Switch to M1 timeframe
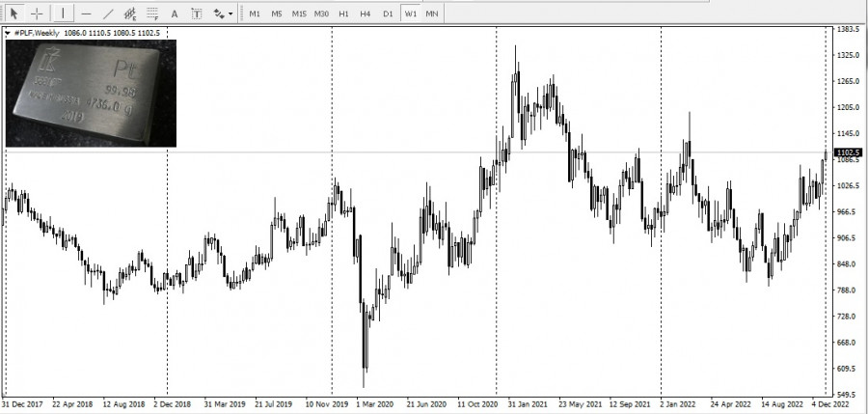Screen dimensions: 868x414 point(254,14)
